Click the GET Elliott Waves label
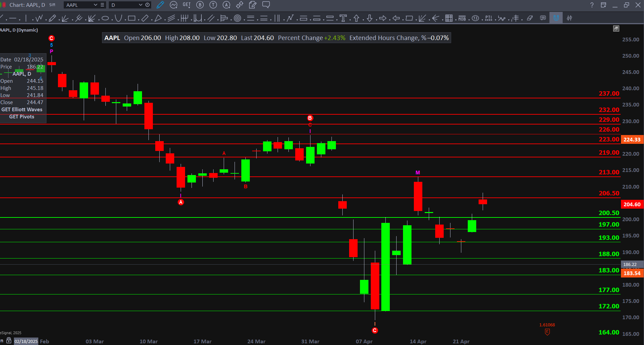Image resolution: width=644 pixels, height=345 pixels. click(22, 110)
